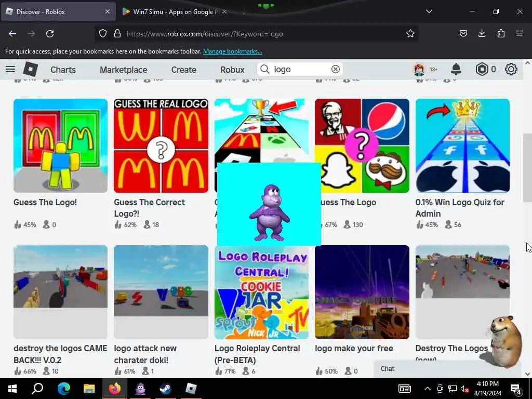Click the Manage bookmarks link
The height and width of the screenshot is (399, 532).
(232, 51)
